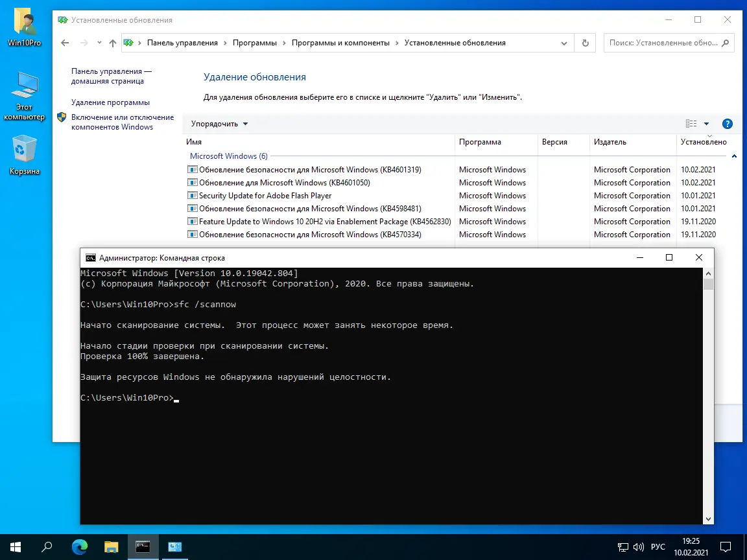747x560 pixels.
Task: Click icon of KB4570334 update row
Action: pos(193,234)
